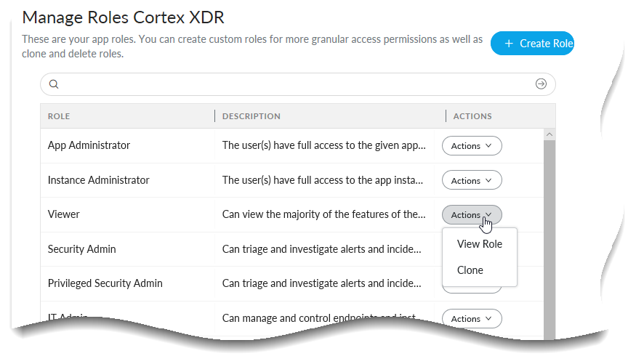The width and height of the screenshot is (636, 364).
Task: Click the search magnifier icon
Action: click(x=54, y=84)
